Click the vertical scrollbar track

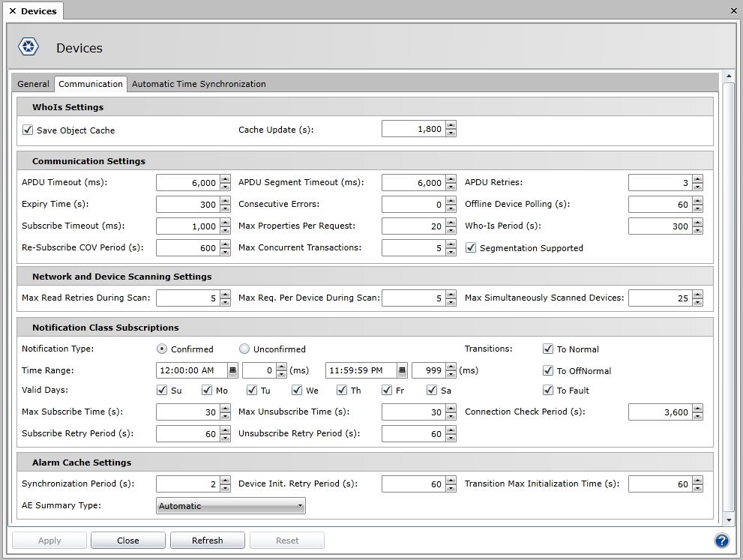pos(728,300)
